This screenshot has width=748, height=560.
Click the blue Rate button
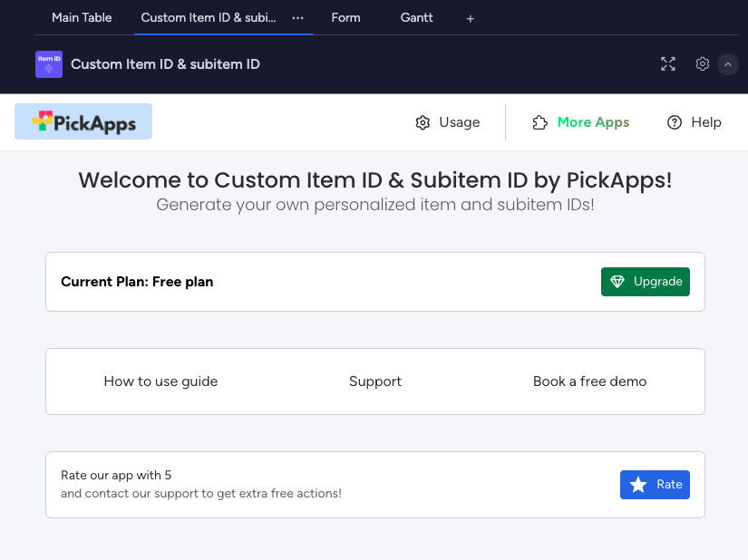655,485
